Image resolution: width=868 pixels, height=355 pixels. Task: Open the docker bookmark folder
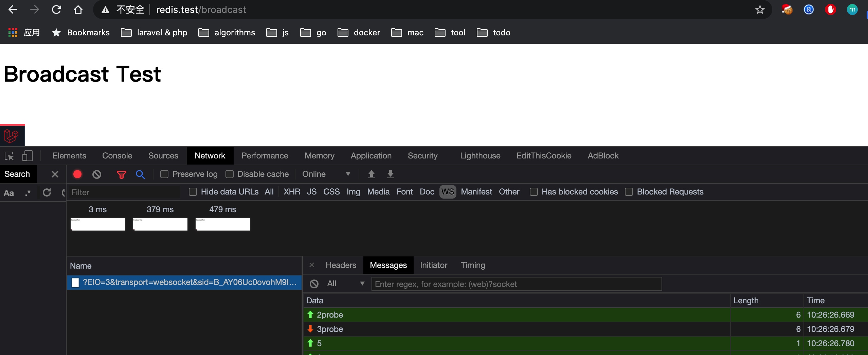(x=359, y=32)
